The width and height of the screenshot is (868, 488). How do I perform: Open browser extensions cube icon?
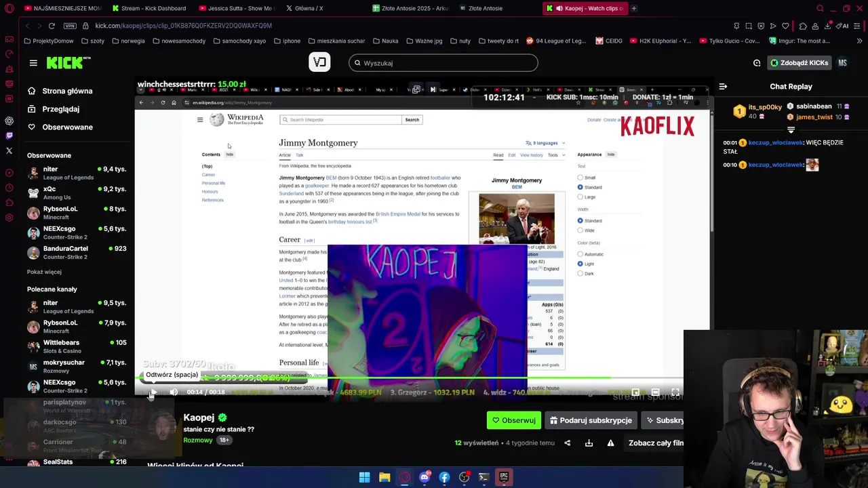(x=803, y=26)
